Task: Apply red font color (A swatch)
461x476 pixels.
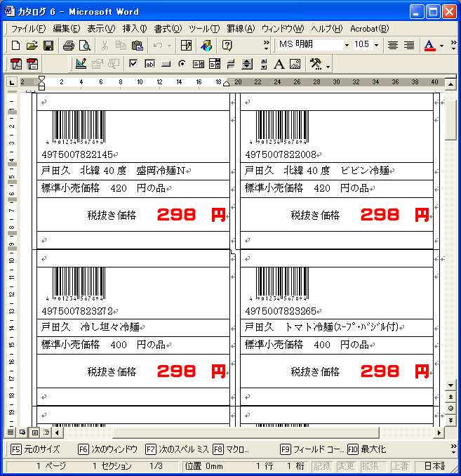Action: click(x=429, y=46)
